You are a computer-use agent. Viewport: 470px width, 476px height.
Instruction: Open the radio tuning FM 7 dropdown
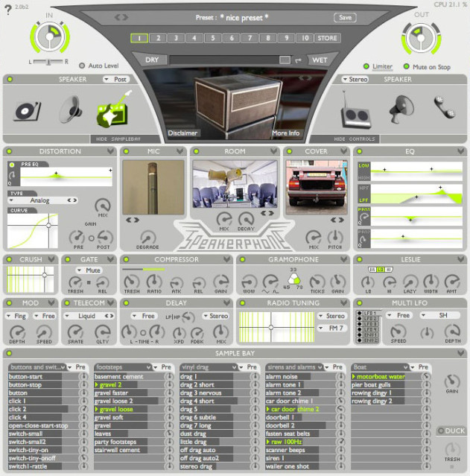click(x=332, y=328)
